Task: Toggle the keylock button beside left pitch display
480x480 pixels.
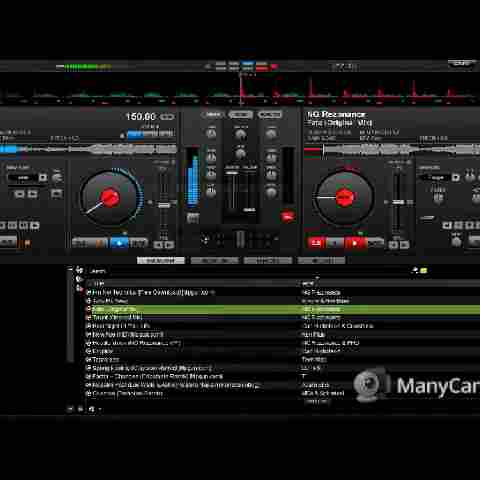Action: [167, 117]
